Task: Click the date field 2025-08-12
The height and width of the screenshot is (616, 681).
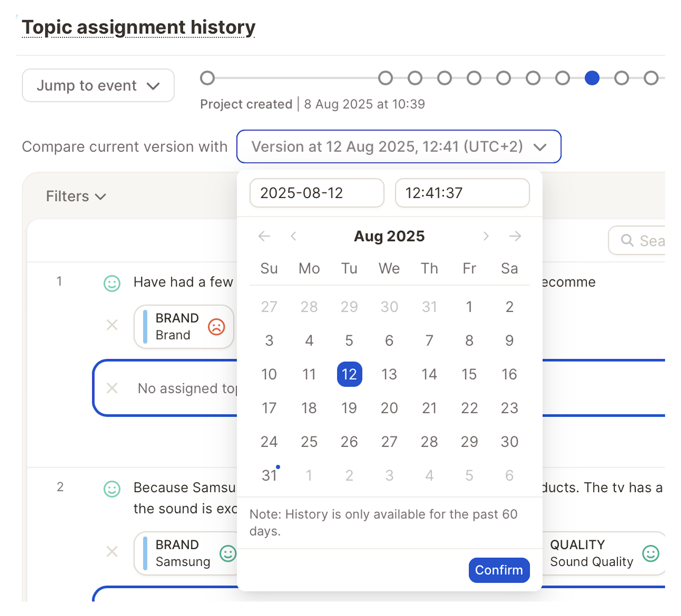Action: [x=317, y=193]
